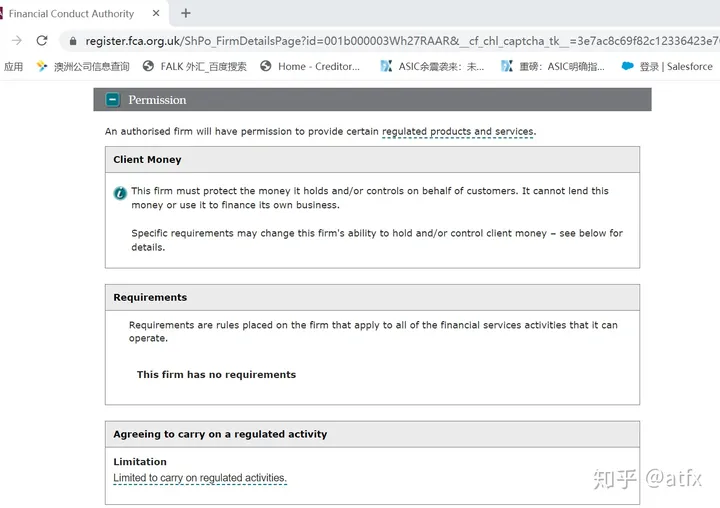This screenshot has height=508, width=720.
Task: Click the Client Money info icon
Action: coord(120,192)
